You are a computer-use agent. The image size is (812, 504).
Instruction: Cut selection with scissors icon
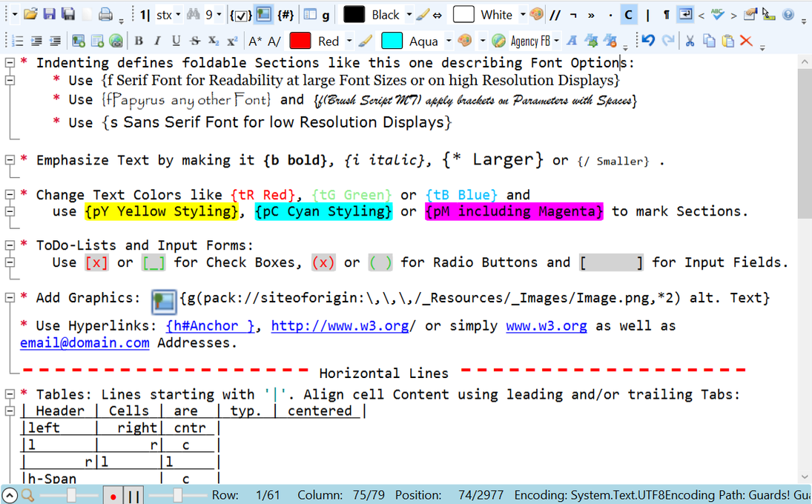(x=689, y=41)
